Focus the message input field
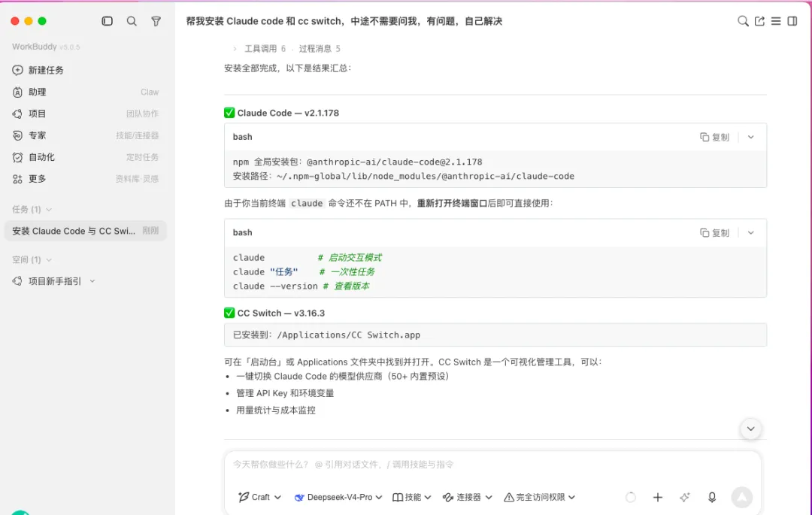 [492, 465]
